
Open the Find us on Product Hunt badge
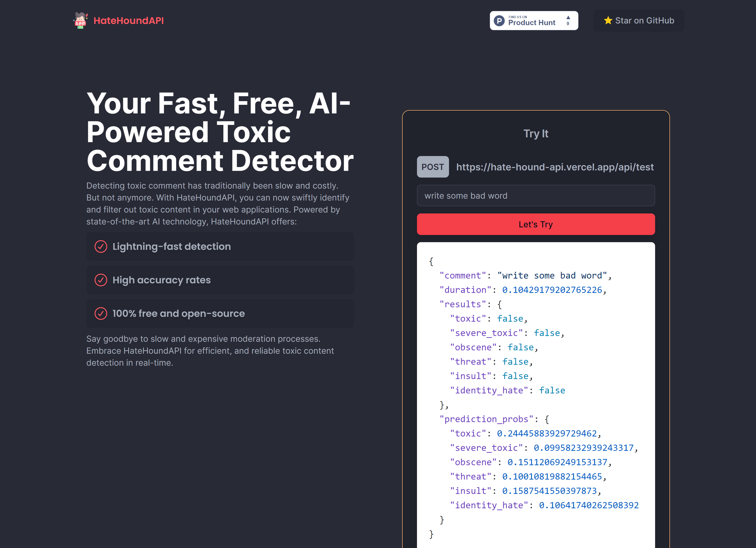(533, 21)
